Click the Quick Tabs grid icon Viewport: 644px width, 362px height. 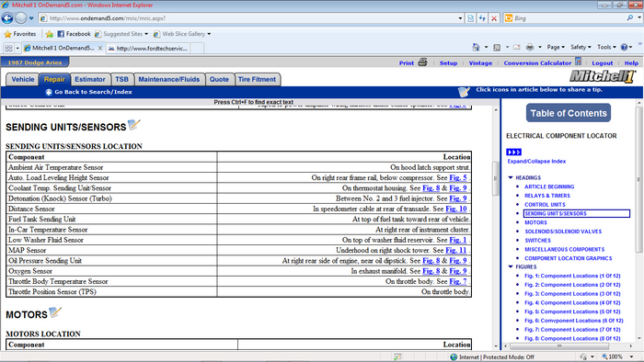[x=8, y=48]
